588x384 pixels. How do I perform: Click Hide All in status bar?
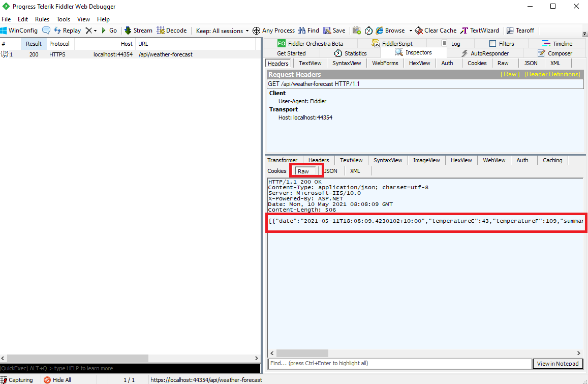point(57,380)
